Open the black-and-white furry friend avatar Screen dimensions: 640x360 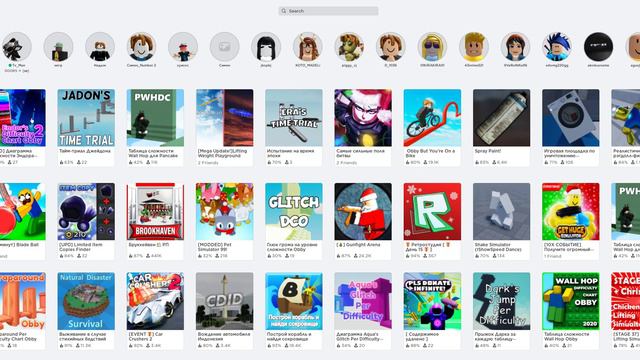pos(17,47)
